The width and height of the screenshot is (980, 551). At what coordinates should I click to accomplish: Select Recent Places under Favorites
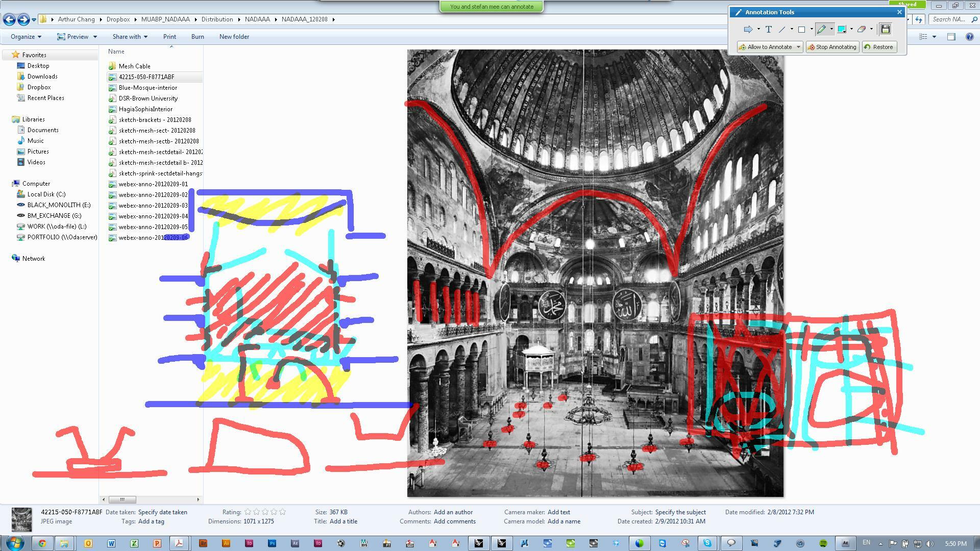(x=45, y=98)
